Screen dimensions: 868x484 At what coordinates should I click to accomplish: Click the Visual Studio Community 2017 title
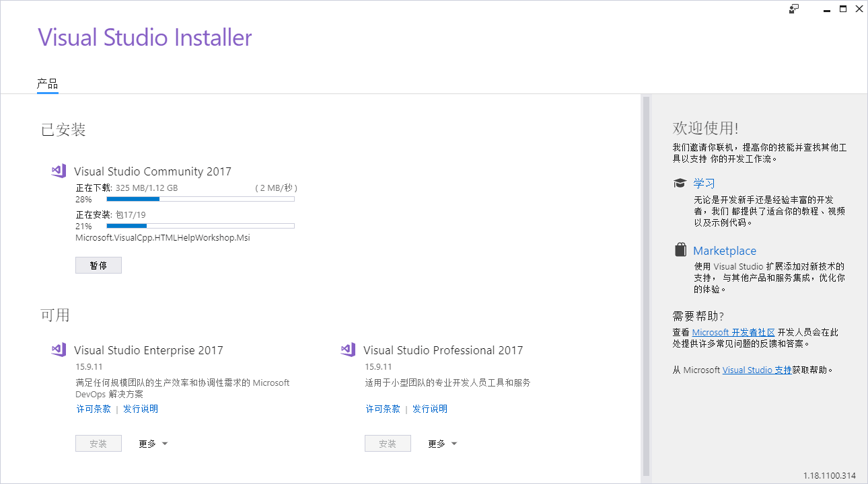[x=153, y=171]
